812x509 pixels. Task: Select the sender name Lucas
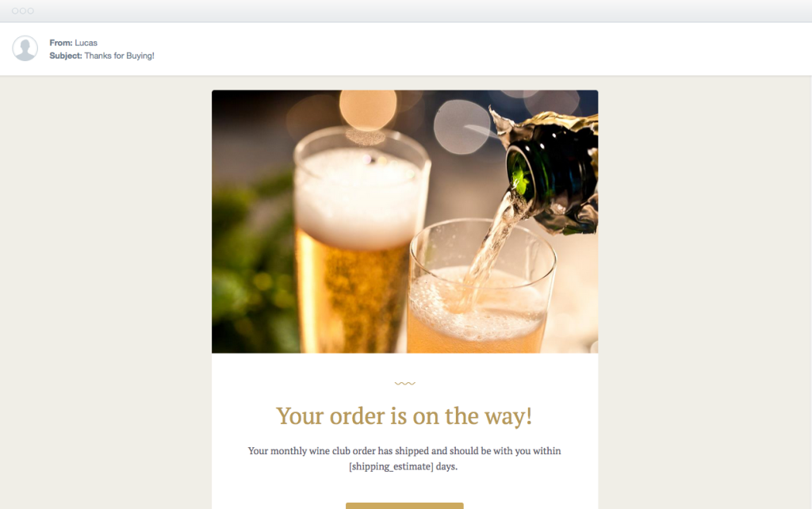(86, 43)
